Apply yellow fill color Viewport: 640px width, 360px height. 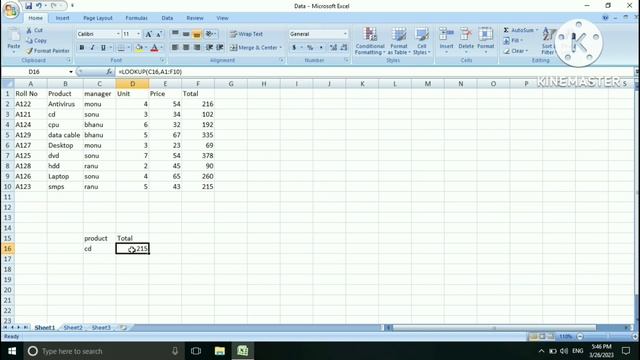139,48
